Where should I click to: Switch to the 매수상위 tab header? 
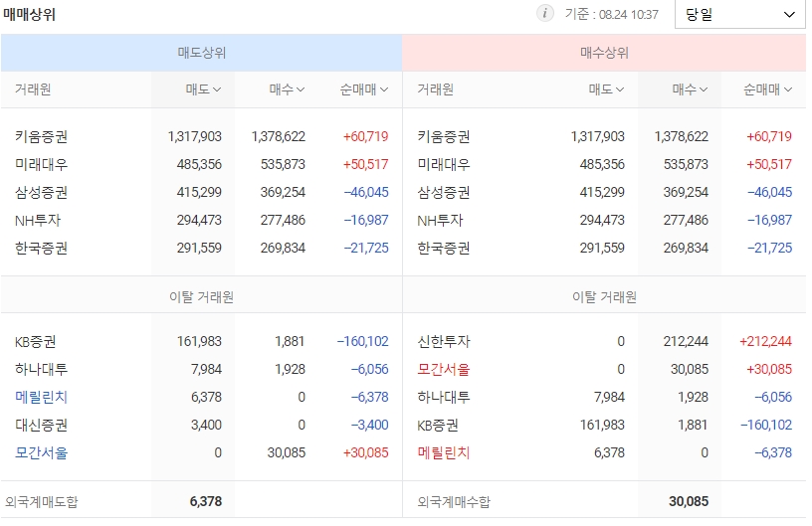(604, 53)
